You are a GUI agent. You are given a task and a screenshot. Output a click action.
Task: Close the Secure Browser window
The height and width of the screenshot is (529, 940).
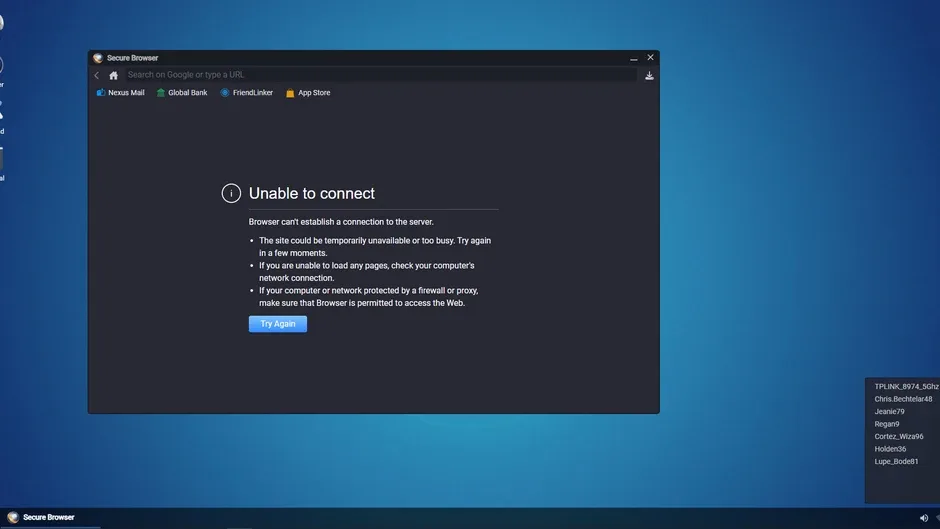point(650,58)
